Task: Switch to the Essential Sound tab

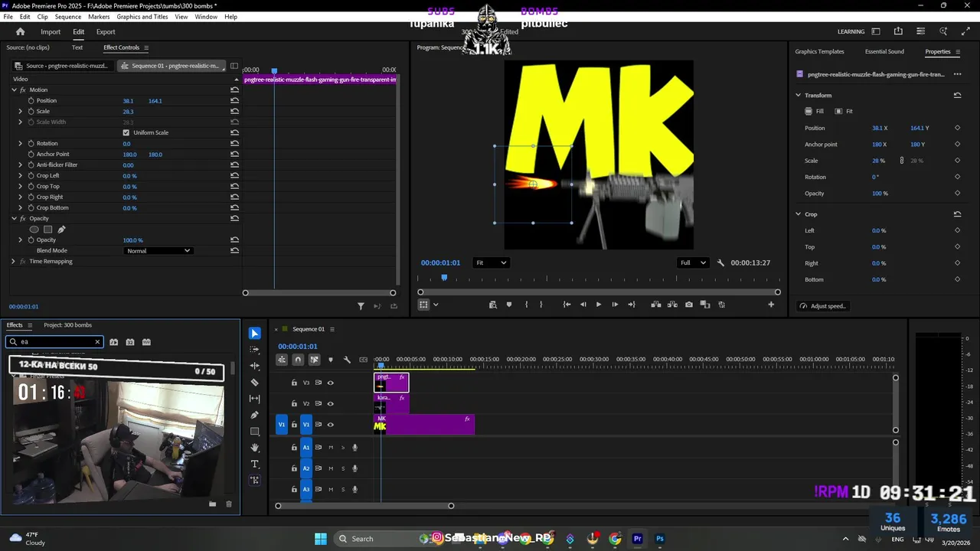Action: point(884,51)
